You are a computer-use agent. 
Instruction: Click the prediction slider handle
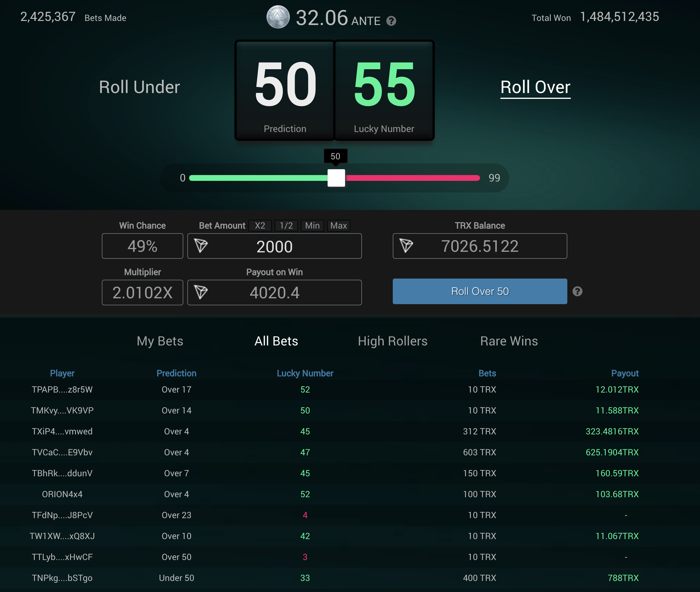336,178
